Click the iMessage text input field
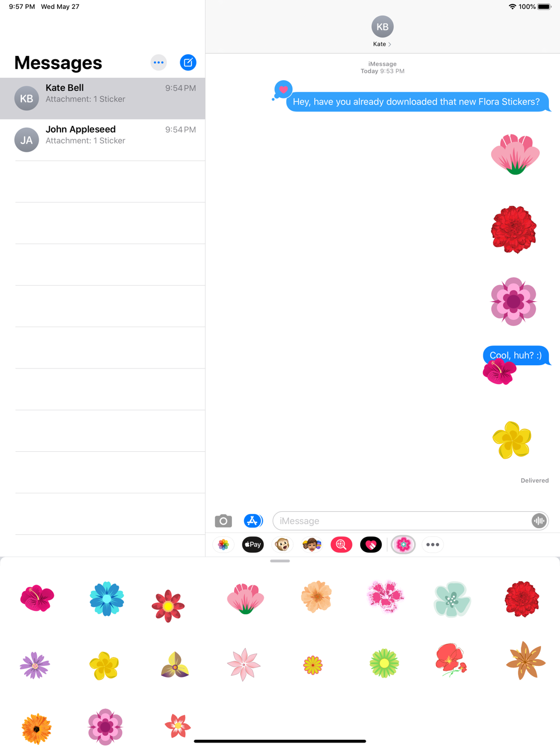Viewport: 560px width, 747px height. tap(410, 521)
